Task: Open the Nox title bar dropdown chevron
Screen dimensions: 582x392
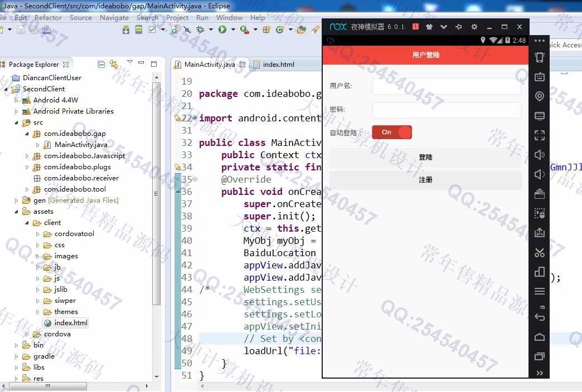Action: 444,27
